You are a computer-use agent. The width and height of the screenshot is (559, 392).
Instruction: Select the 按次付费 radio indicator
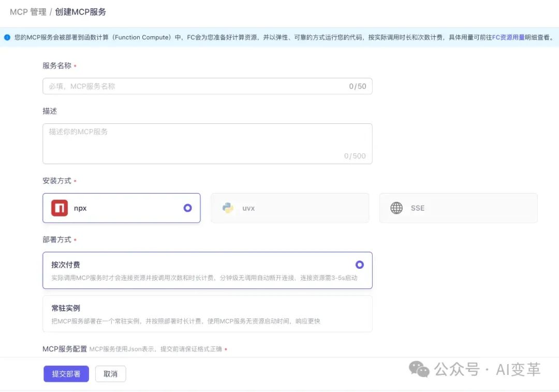(360, 265)
